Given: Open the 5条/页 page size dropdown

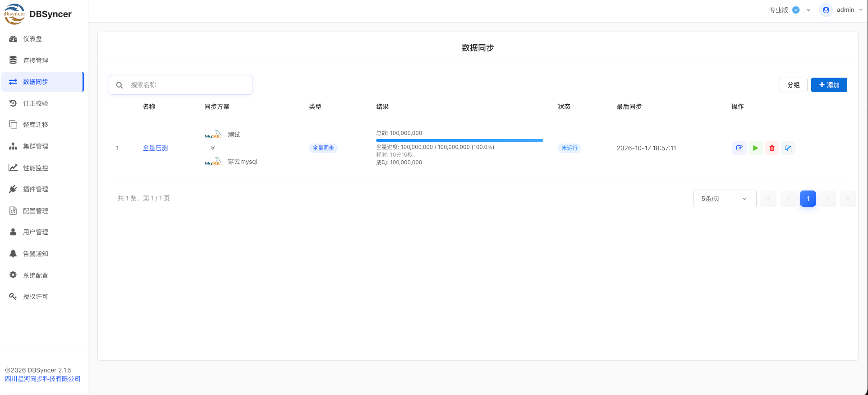Looking at the screenshot, I should (x=725, y=199).
